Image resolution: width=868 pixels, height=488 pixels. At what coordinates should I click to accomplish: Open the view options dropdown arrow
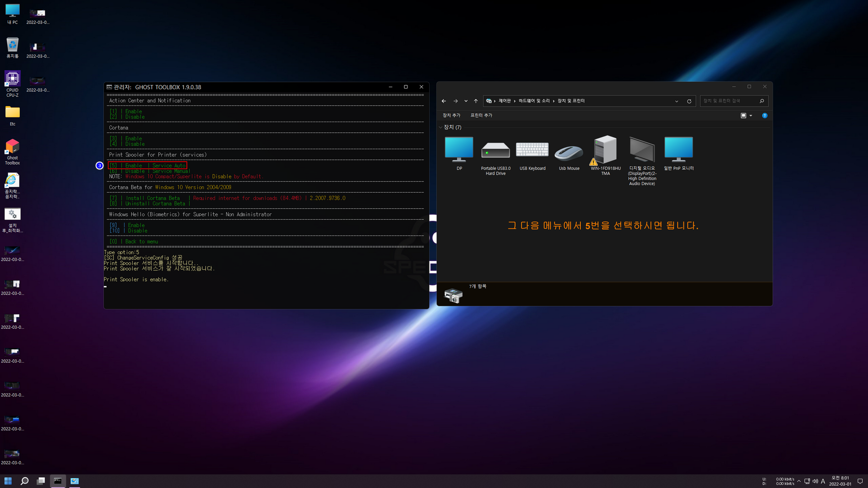tap(751, 116)
